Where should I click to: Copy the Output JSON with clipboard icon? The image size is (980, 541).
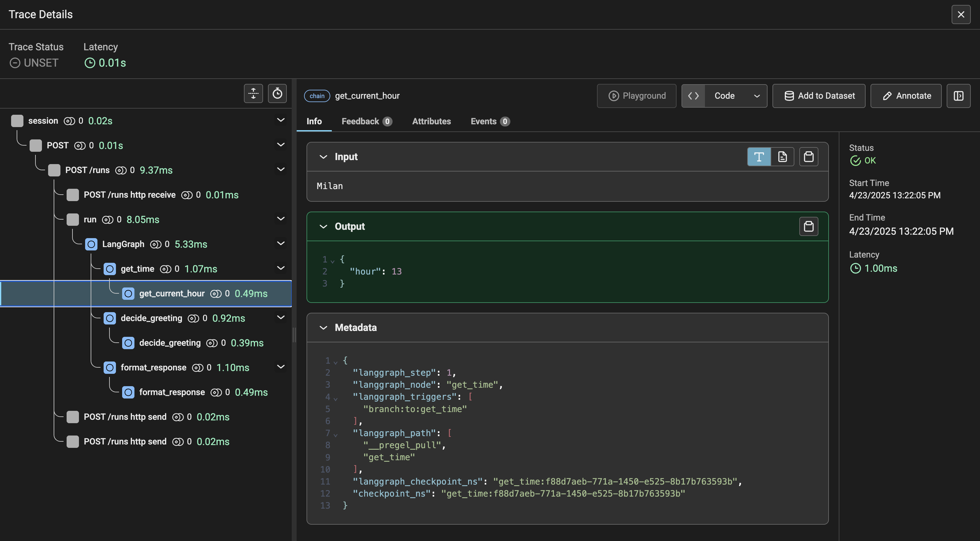point(809,226)
